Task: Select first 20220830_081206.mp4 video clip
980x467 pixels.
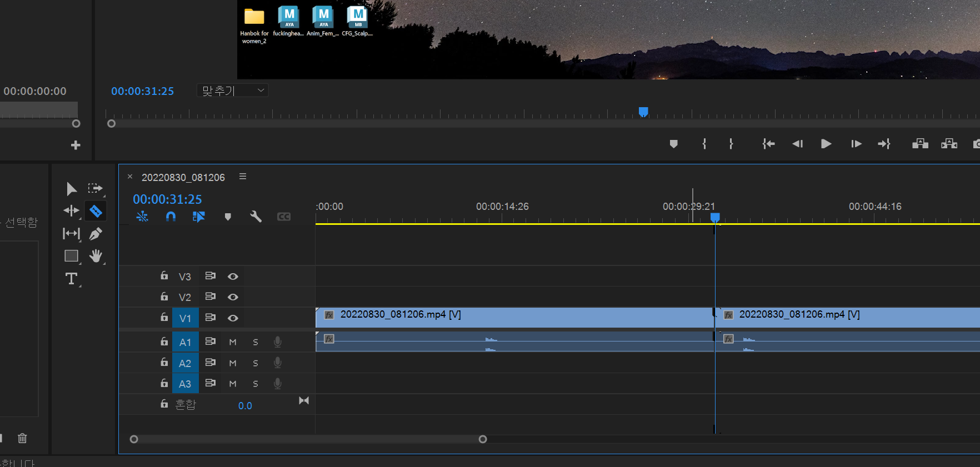Action: point(514,318)
